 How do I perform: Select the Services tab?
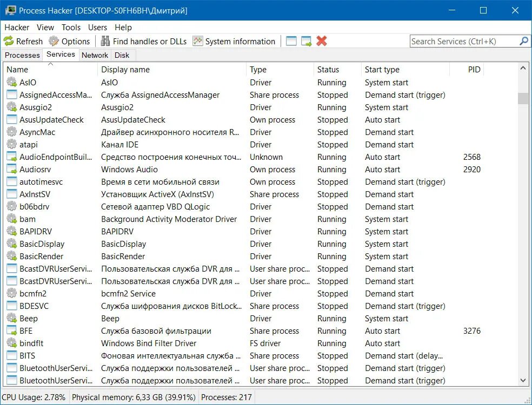coord(61,55)
